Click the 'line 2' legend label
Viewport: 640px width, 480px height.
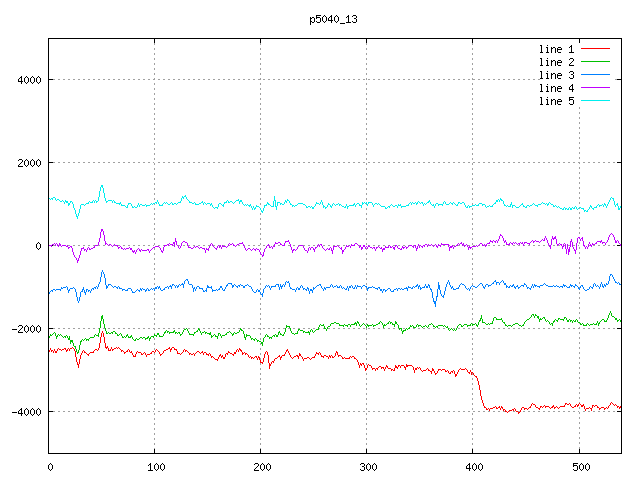[x=556, y=62]
